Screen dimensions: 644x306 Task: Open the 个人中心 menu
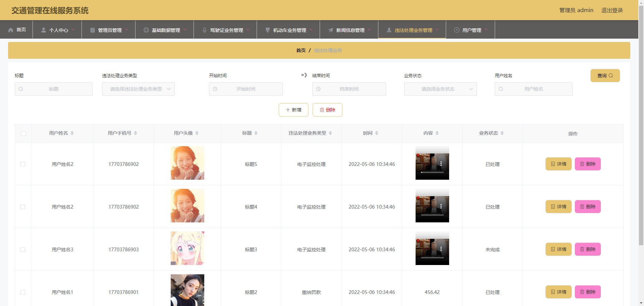(57, 30)
